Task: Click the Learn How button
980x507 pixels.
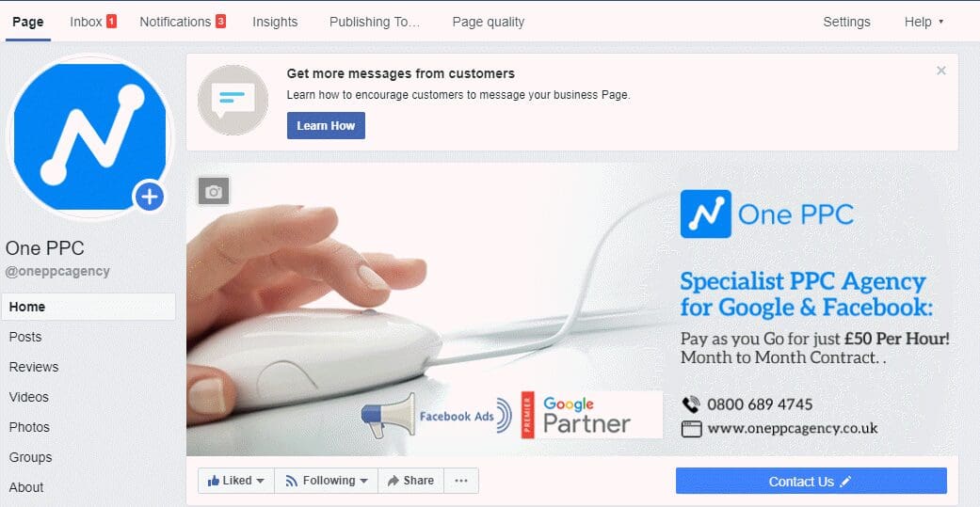Action: 327,125
